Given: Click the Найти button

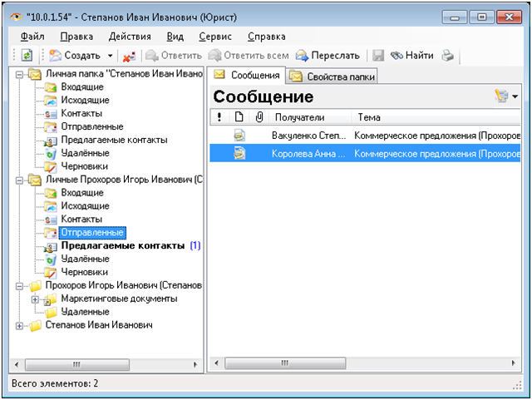Looking at the screenshot, I should point(411,56).
